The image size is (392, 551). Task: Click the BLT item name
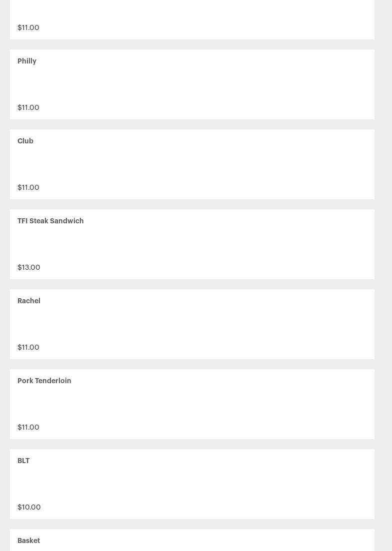pos(23,461)
